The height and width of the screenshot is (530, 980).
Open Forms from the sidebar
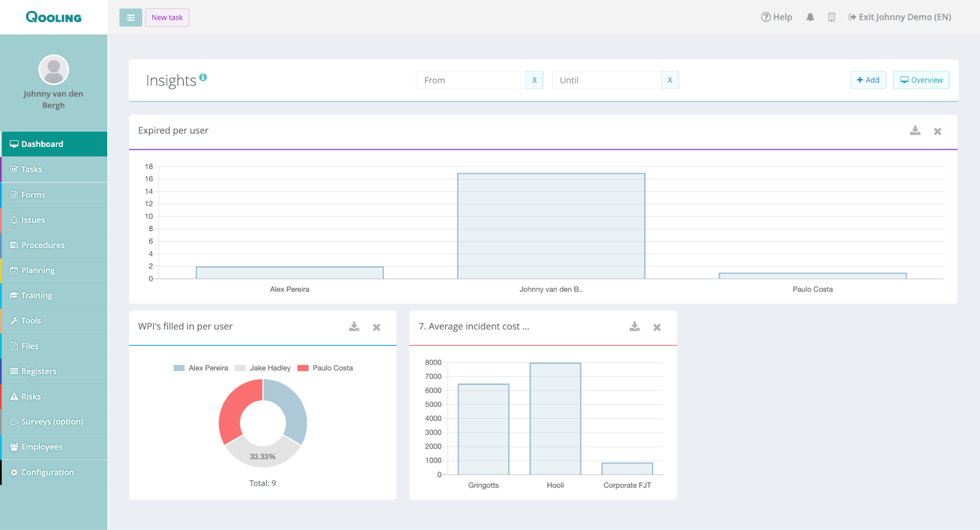pyautogui.click(x=54, y=195)
